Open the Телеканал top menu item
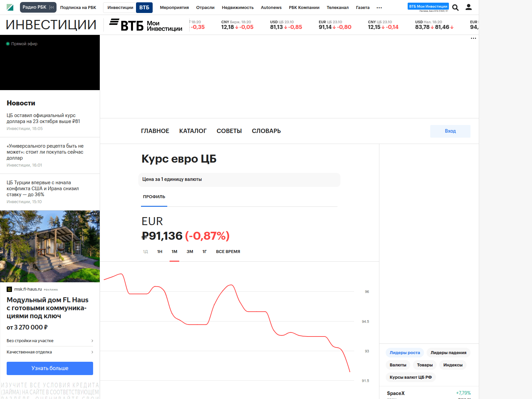The width and height of the screenshot is (532, 399). [x=337, y=8]
